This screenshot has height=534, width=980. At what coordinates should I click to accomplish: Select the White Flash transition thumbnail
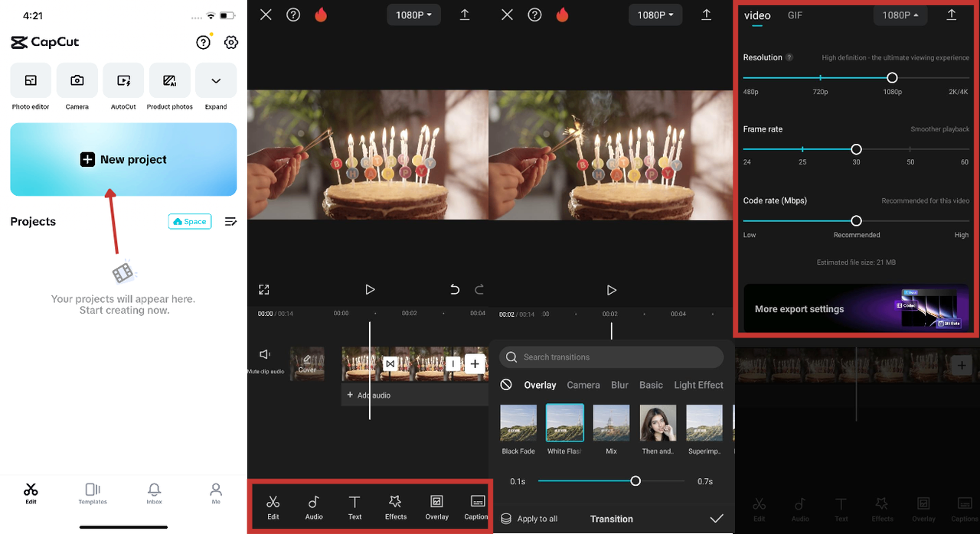564,422
